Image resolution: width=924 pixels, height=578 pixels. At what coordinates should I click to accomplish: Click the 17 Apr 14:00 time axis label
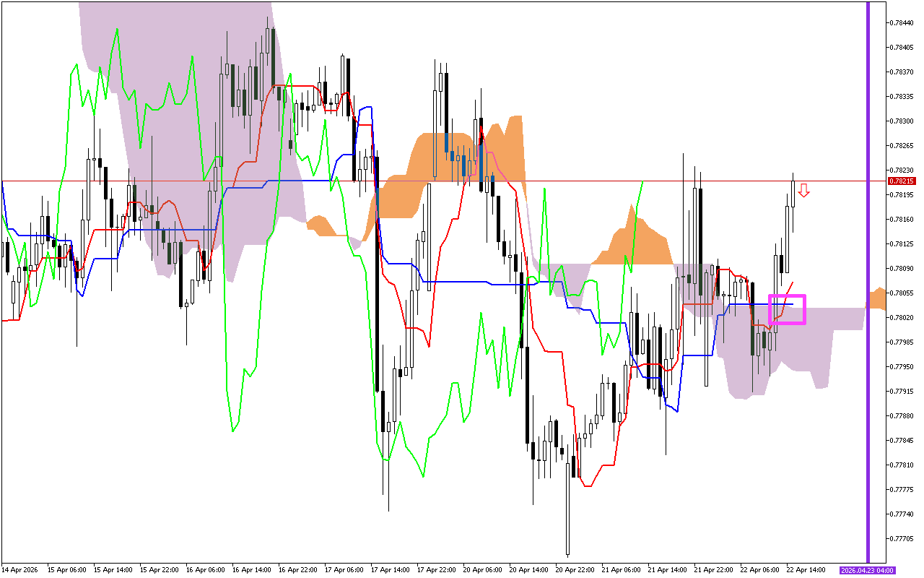click(x=390, y=570)
